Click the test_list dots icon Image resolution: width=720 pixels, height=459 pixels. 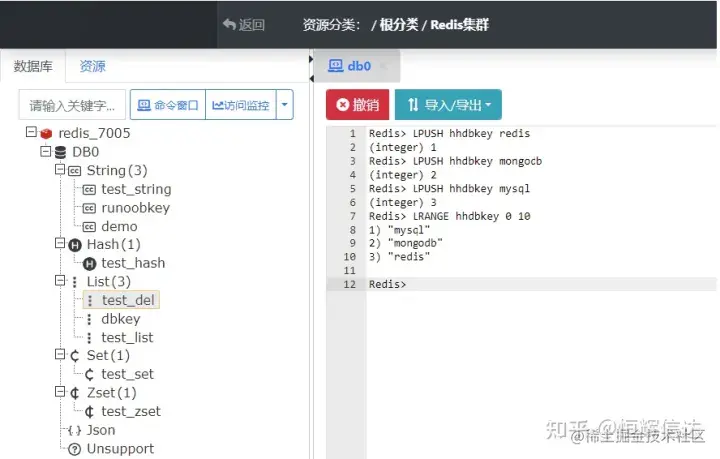coord(89,338)
